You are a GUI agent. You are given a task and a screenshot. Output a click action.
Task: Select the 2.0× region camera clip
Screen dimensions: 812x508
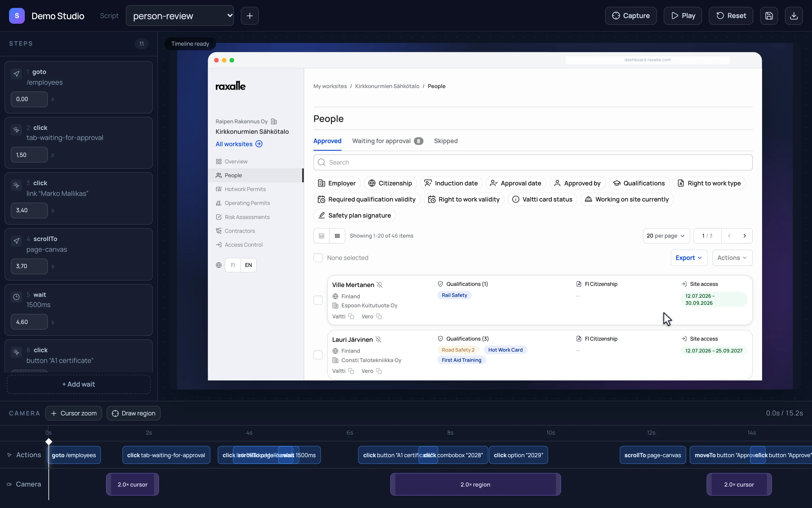[475, 485]
